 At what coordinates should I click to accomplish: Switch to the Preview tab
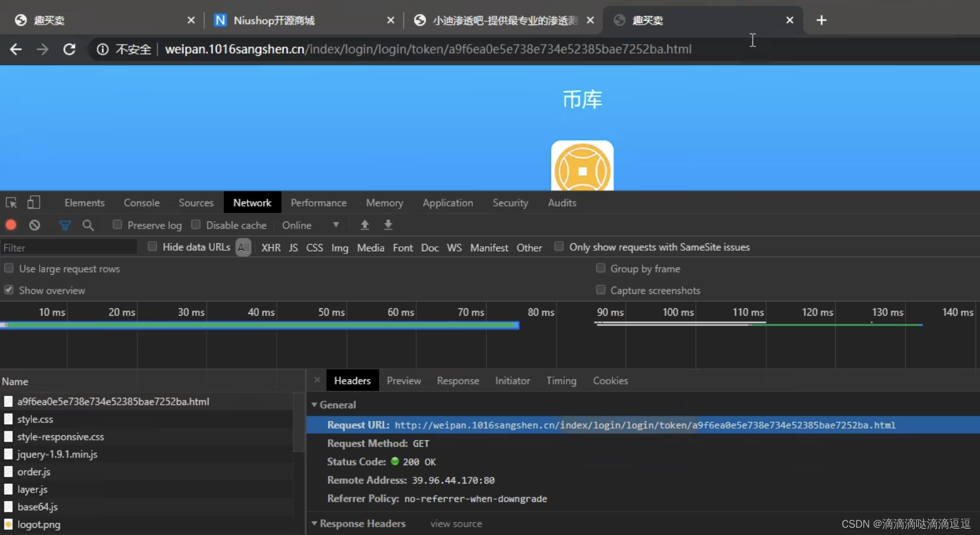[x=404, y=381]
